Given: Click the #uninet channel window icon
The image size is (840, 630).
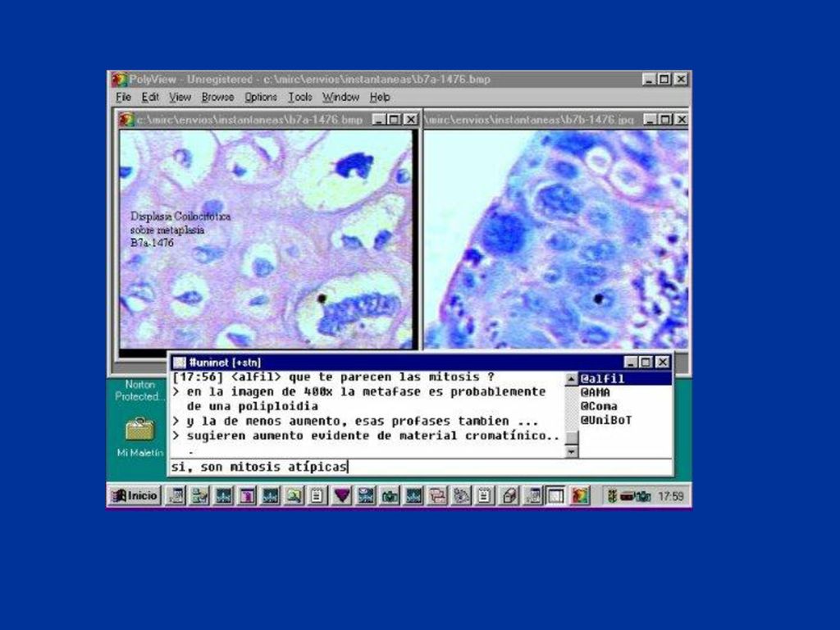Looking at the screenshot, I should coord(180,363).
